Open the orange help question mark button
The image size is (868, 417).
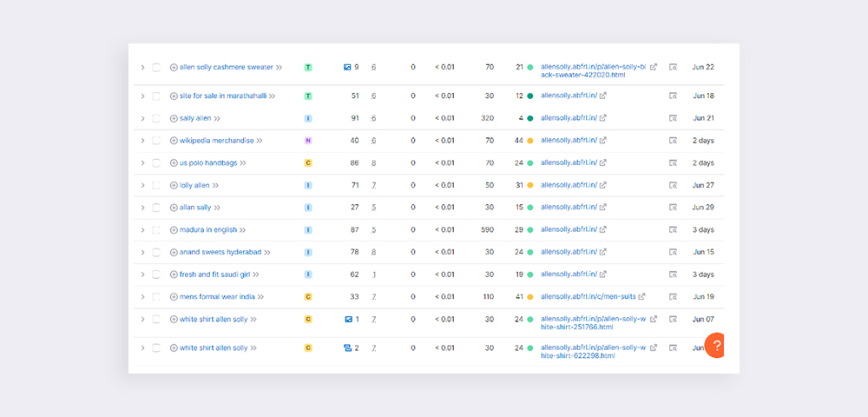[715, 346]
